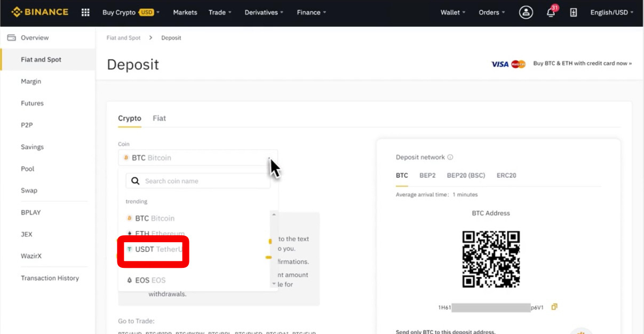The width and height of the screenshot is (644, 334).
Task: Click the Binance logo
Action: [40, 12]
